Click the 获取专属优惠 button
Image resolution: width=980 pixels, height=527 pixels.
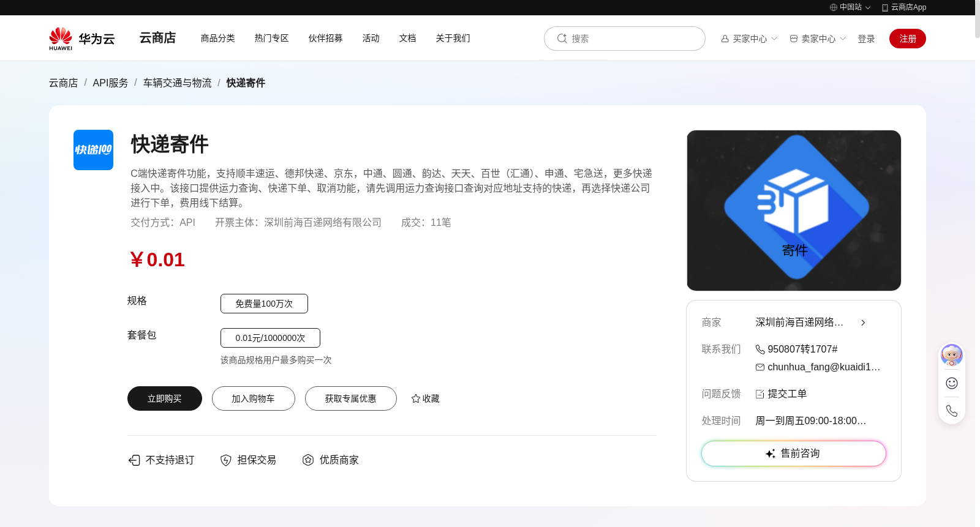click(x=351, y=398)
